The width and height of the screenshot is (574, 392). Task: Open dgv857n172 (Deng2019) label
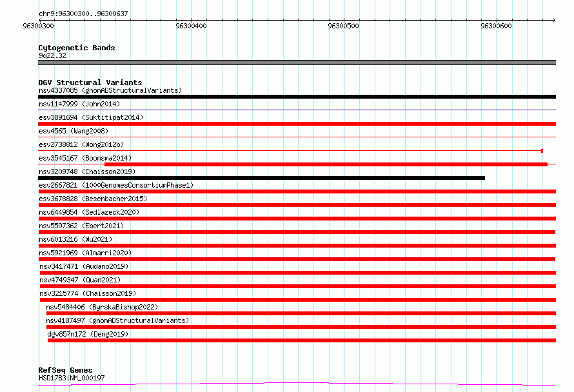[x=88, y=334]
